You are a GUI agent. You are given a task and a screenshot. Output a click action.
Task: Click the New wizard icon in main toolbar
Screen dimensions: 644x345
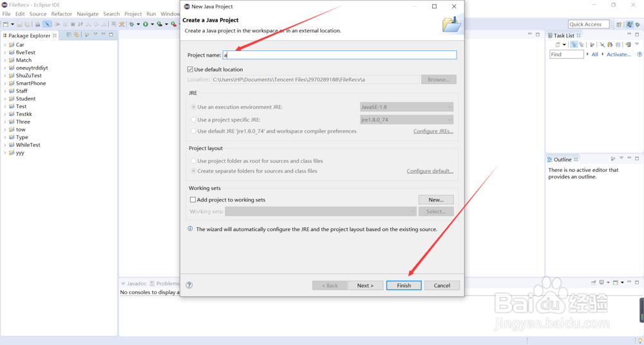pyautogui.click(x=6, y=24)
